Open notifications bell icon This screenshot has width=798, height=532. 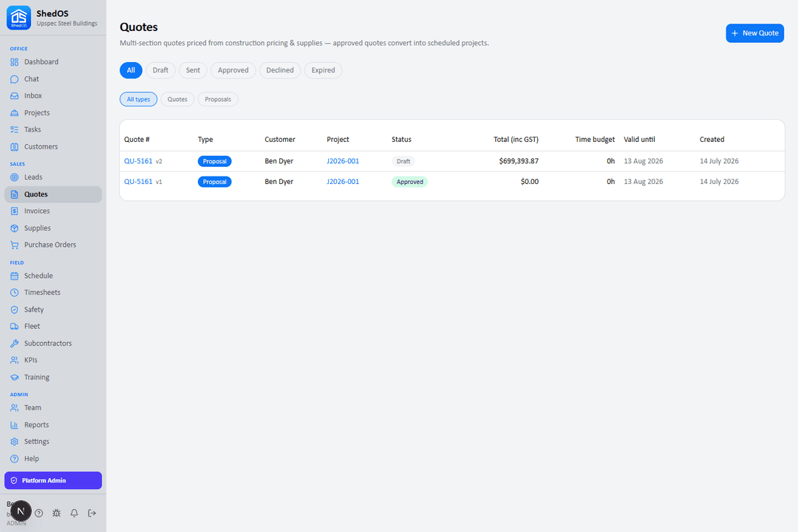(x=75, y=514)
